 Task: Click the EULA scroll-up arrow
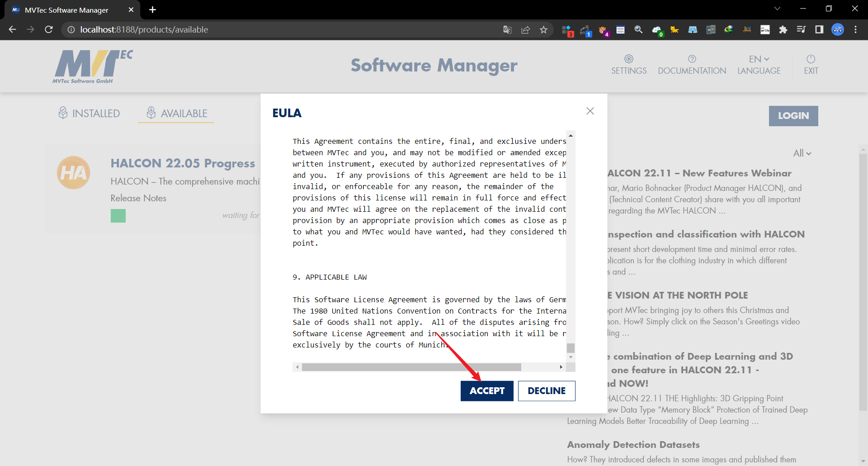[571, 135]
